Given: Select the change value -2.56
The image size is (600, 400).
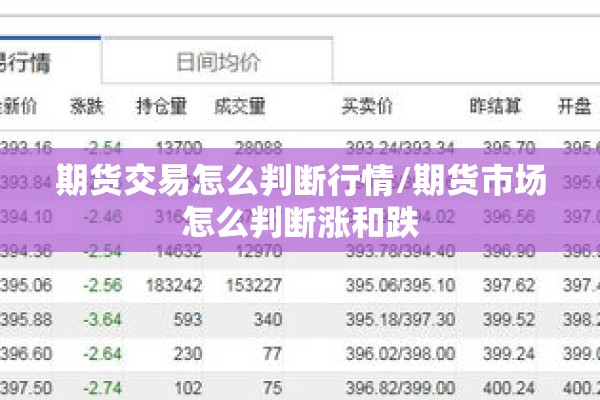Looking at the screenshot, I should coord(103,285).
